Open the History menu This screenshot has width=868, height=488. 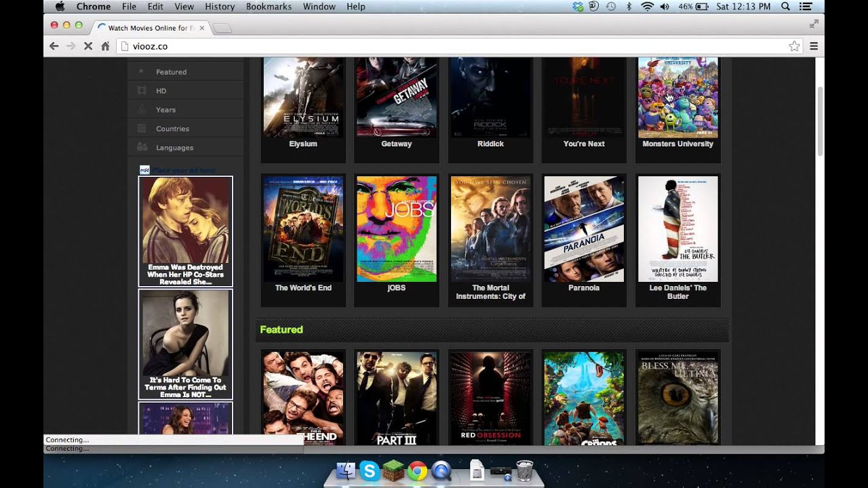pos(220,6)
